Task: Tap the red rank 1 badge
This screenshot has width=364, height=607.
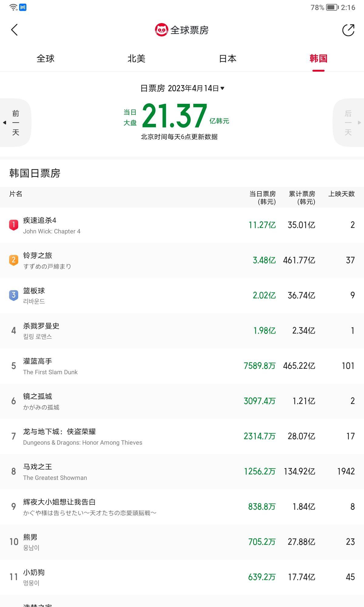Action: click(x=14, y=225)
